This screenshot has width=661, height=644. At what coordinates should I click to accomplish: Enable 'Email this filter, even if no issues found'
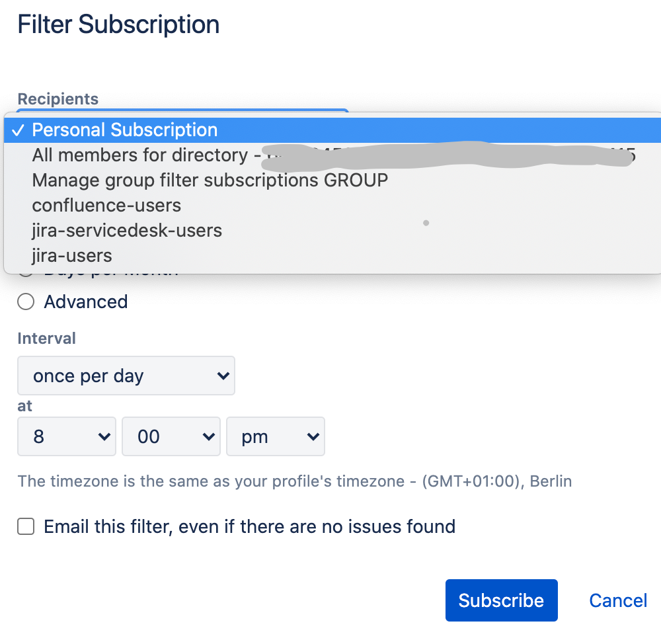click(x=25, y=526)
